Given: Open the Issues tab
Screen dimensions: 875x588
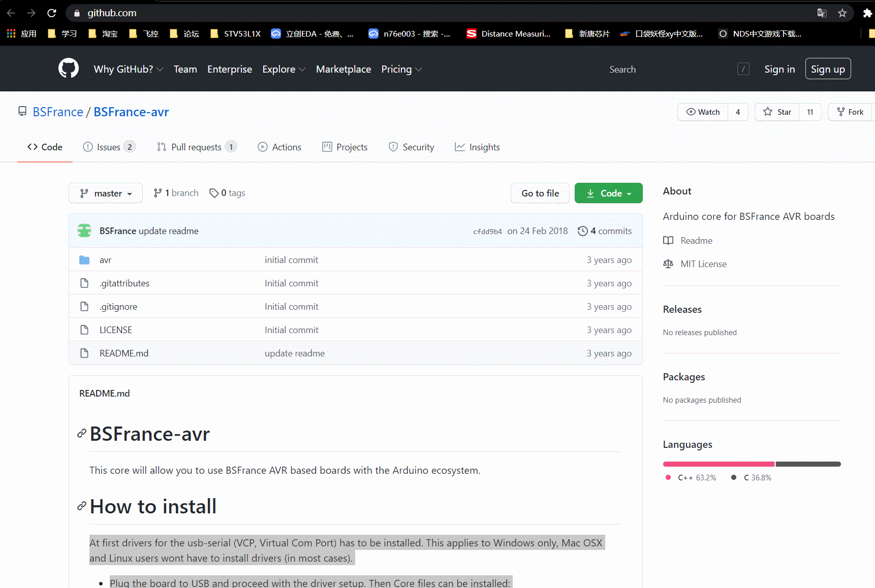Looking at the screenshot, I should [x=109, y=147].
